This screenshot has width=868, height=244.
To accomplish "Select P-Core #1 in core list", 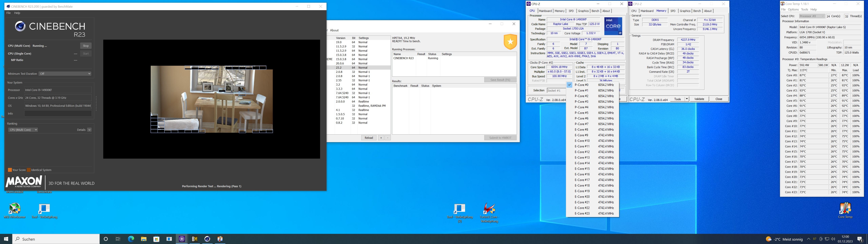I will pyautogui.click(x=593, y=90).
